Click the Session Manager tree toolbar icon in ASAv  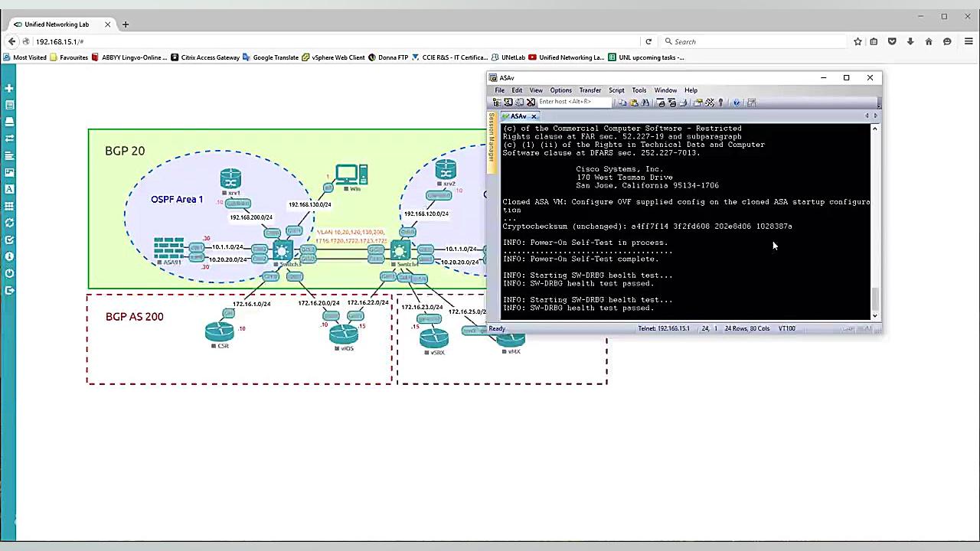click(497, 102)
